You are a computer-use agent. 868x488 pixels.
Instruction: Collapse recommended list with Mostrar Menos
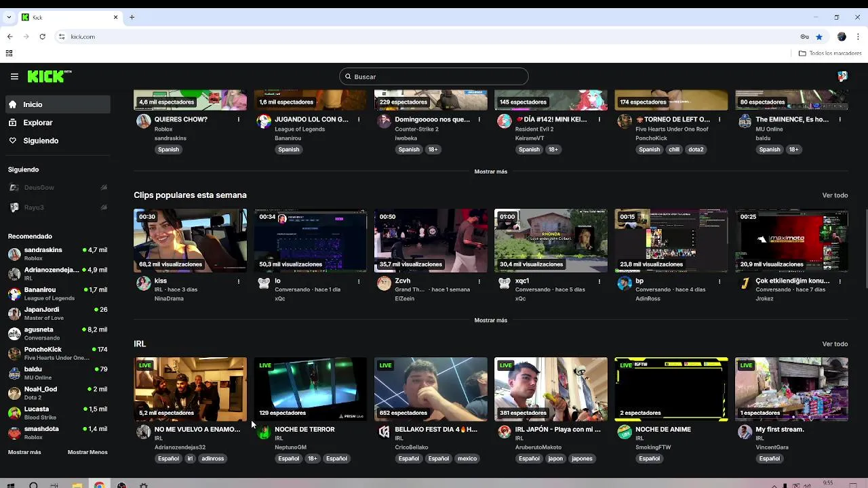(87, 452)
